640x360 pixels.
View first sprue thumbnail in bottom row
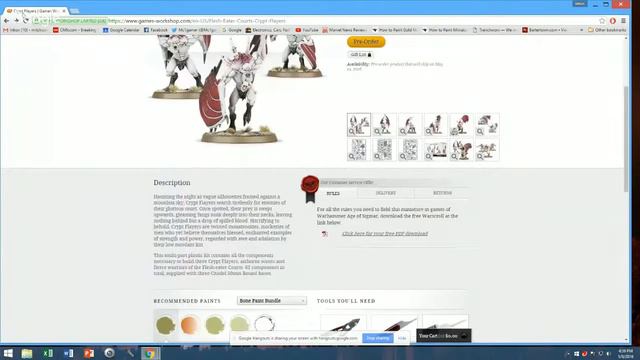(359, 149)
